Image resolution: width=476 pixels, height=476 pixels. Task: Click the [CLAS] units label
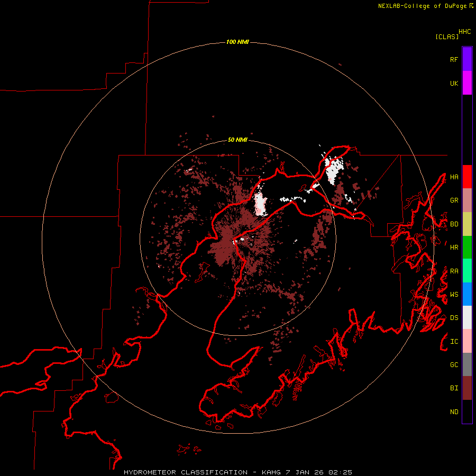[447, 36]
